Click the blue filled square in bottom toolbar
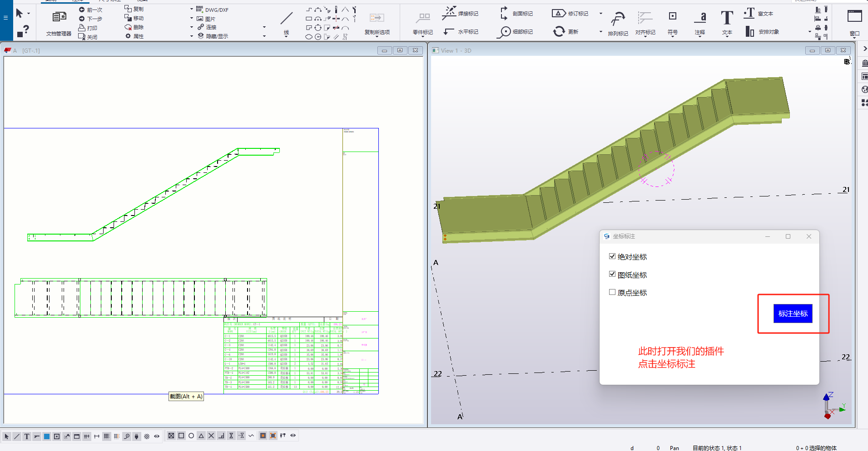The image size is (868, 451). [47, 436]
